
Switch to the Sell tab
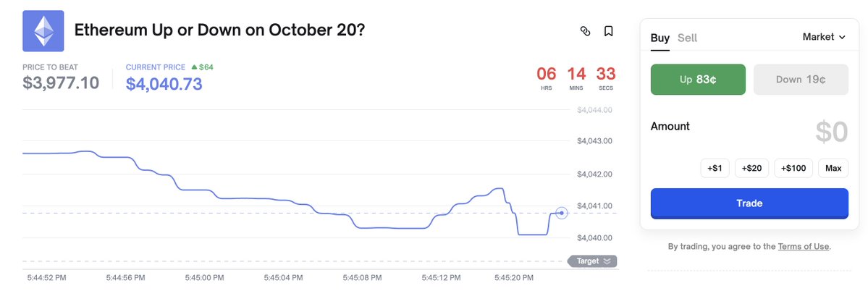pyautogui.click(x=687, y=38)
